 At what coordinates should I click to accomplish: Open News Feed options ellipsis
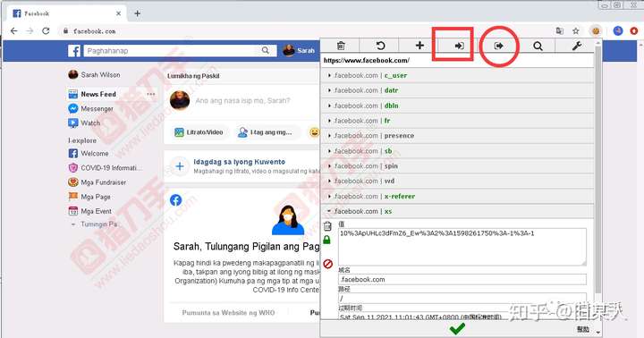151,94
